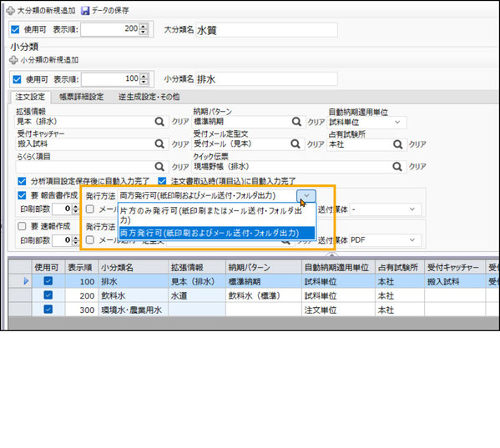Image resolution: width=500 pixels, height=448 pixels.
Task: Click 印刷部数 spinner under 要 速報作成
Action: [76, 239]
